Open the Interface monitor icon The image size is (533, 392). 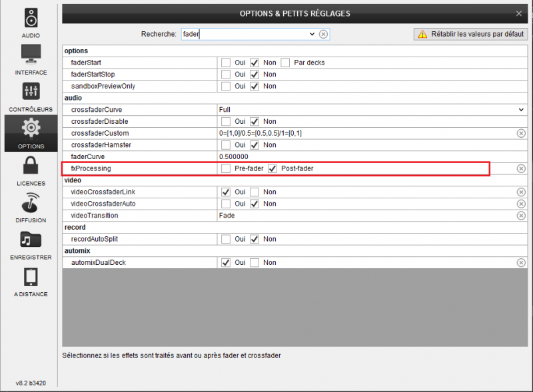31,54
